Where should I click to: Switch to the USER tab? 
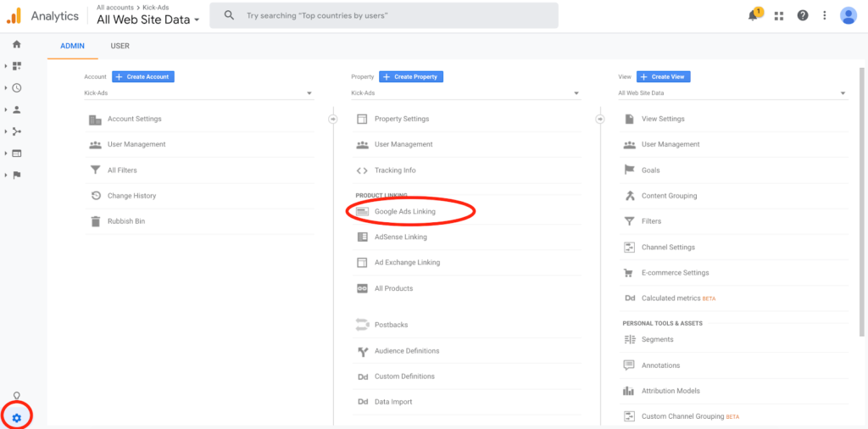pos(120,46)
